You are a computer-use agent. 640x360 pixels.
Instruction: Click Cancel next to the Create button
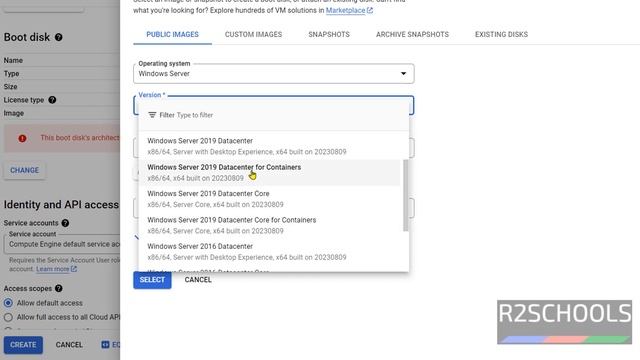pos(69,345)
